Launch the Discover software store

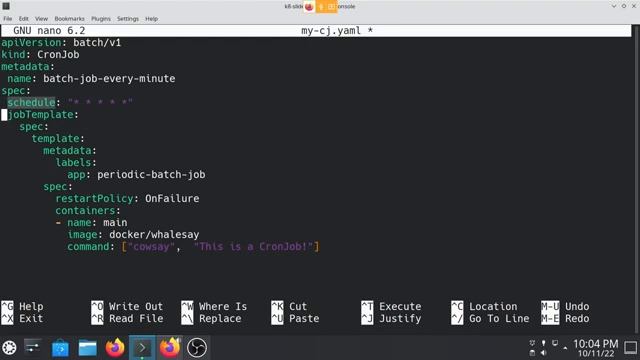point(60,348)
